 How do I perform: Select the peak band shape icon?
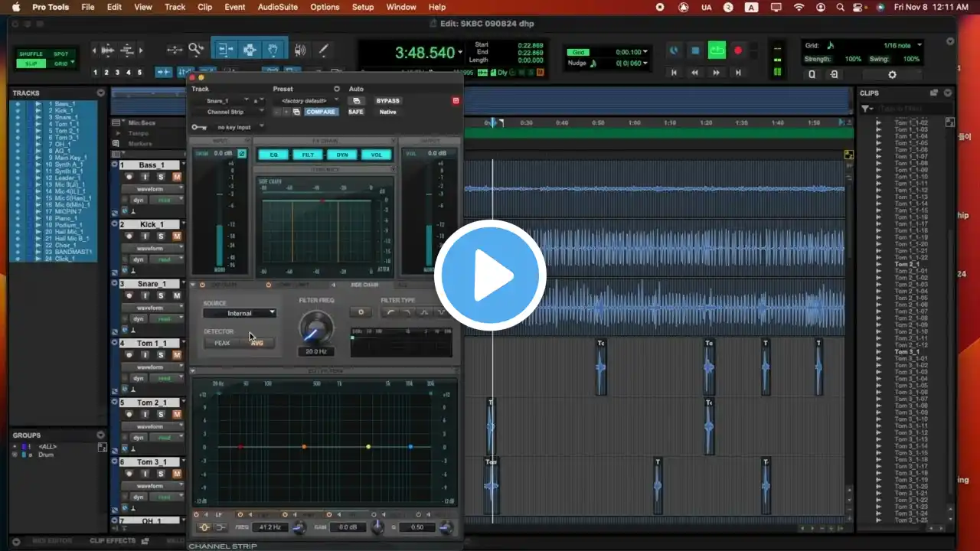(x=204, y=527)
